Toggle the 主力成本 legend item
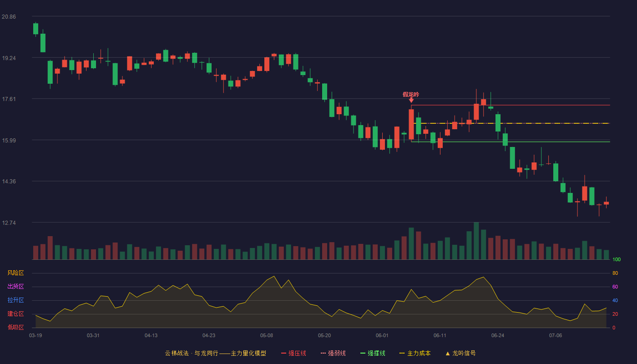The width and height of the screenshot is (637, 364). (415, 353)
